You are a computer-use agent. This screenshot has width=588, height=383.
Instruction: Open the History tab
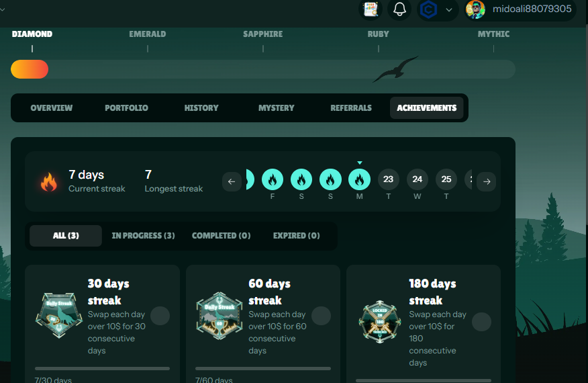(201, 108)
